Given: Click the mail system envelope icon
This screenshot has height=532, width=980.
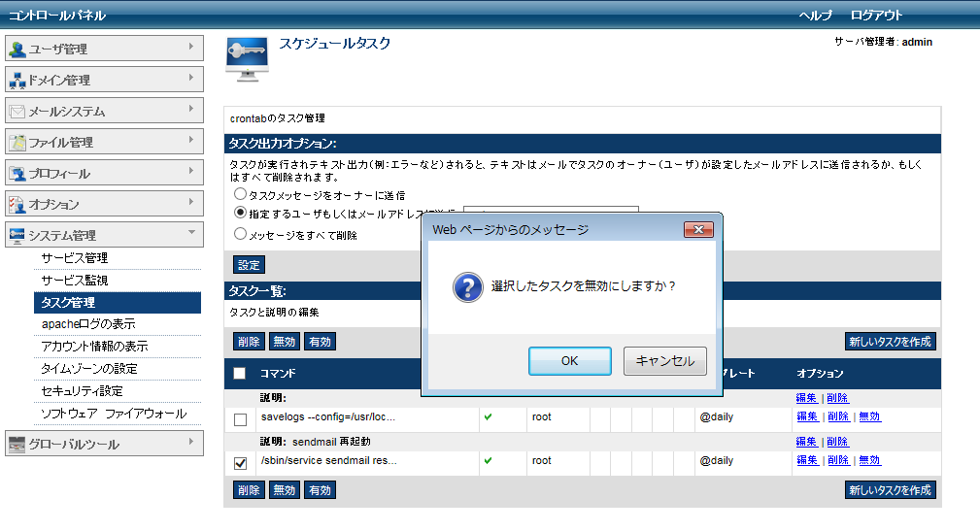Looking at the screenshot, I should (17, 112).
